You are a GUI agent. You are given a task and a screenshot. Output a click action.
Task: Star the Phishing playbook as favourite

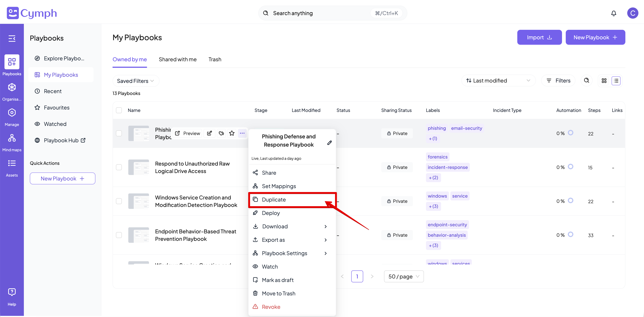click(232, 133)
